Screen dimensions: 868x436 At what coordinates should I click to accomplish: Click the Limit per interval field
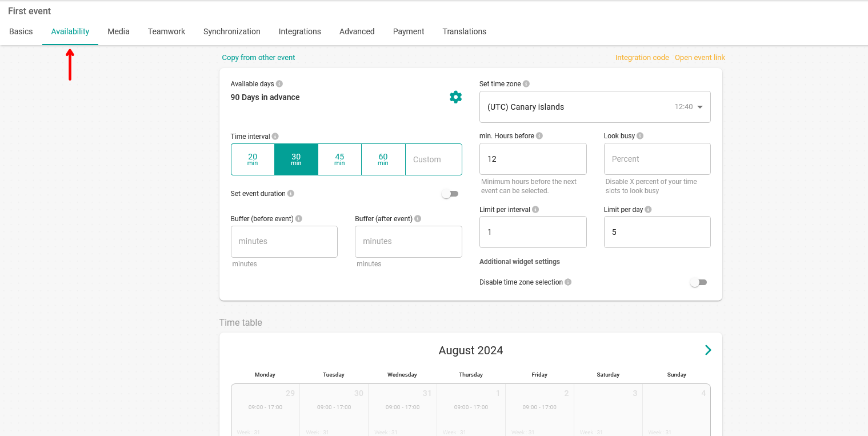coord(533,232)
